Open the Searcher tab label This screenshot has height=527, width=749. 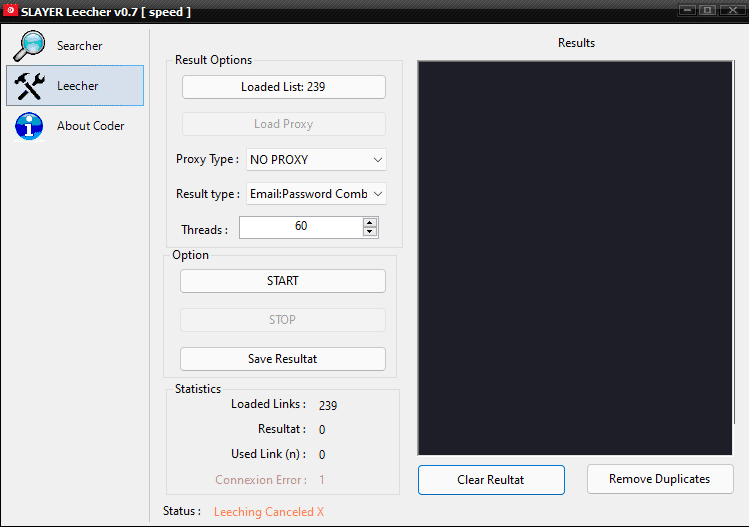coord(79,46)
